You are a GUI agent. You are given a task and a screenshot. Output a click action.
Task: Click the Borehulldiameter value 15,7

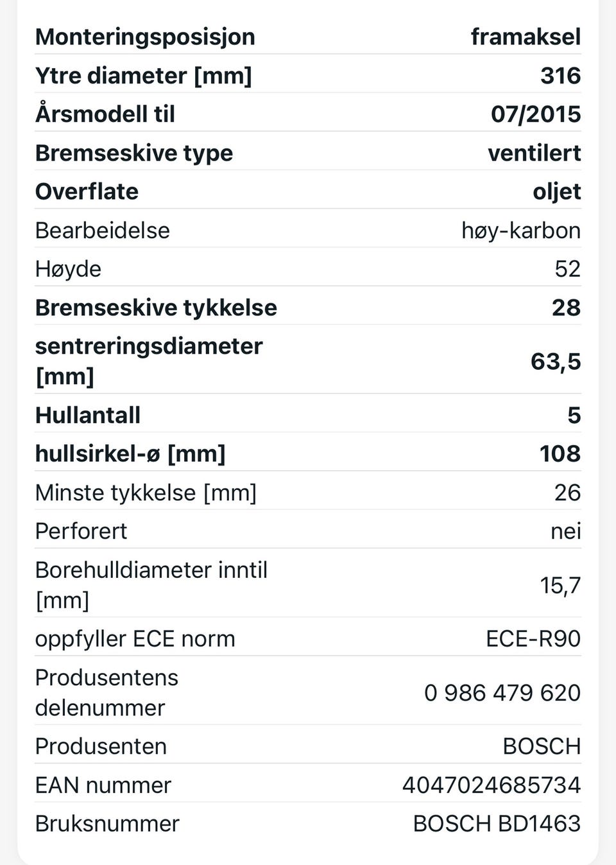560,585
